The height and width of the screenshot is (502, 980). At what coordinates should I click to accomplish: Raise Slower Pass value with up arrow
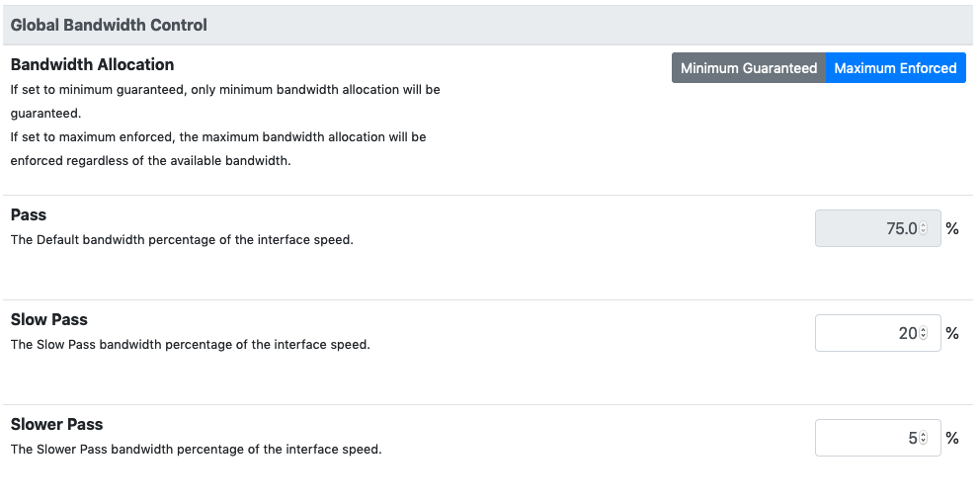pyautogui.click(x=924, y=435)
